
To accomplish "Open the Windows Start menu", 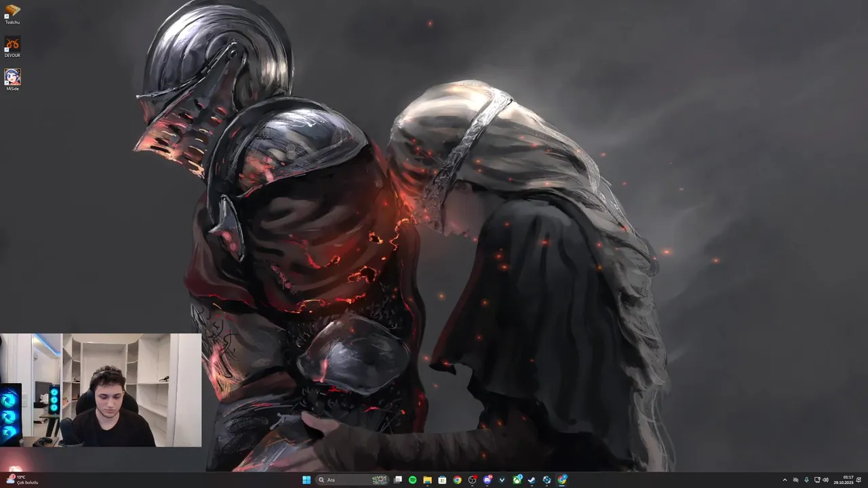I will click(x=307, y=480).
